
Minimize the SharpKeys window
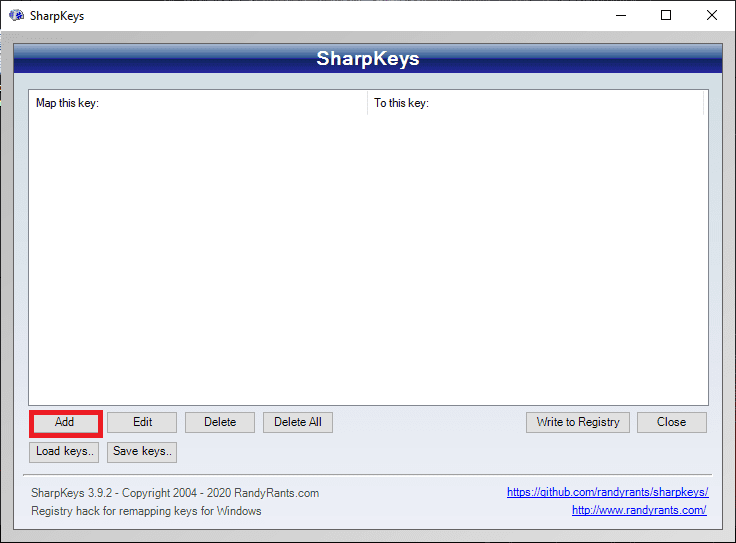621,15
